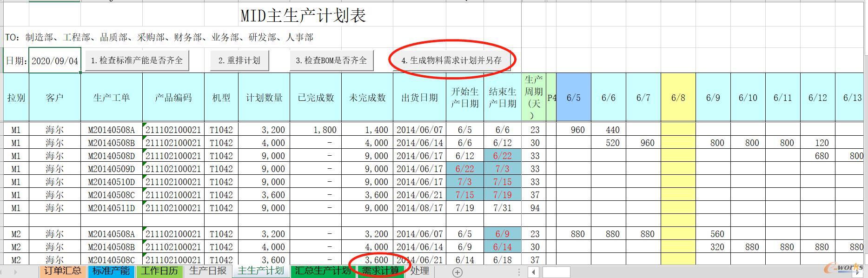Select the TO: 制造部 recipients line
This screenshot has width=868, height=278.
(x=159, y=37)
